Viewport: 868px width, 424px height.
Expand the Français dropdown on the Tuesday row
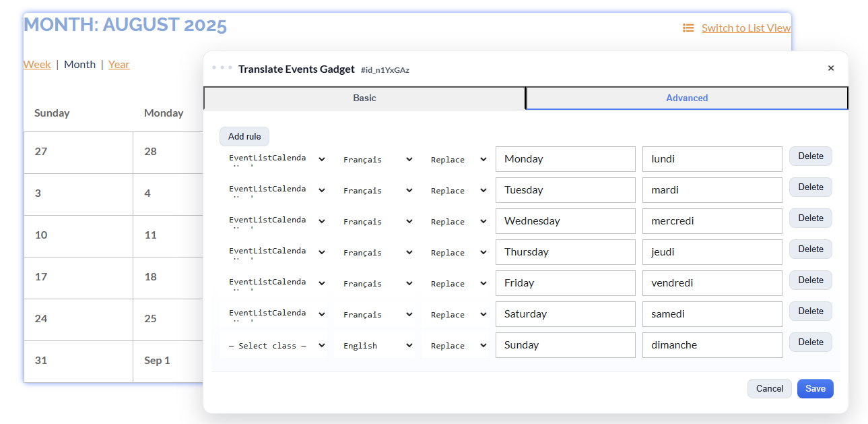click(377, 190)
